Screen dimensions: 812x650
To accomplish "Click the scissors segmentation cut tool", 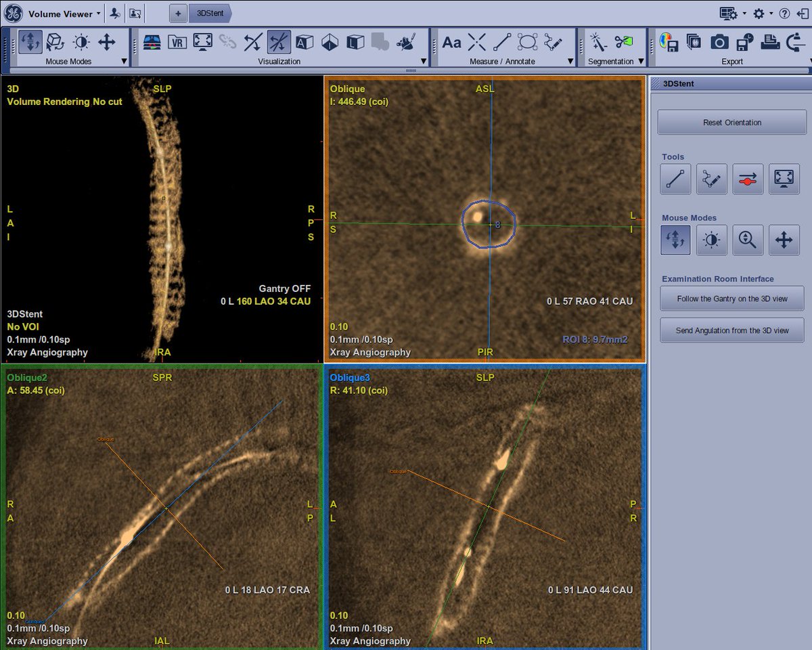I will pos(623,43).
